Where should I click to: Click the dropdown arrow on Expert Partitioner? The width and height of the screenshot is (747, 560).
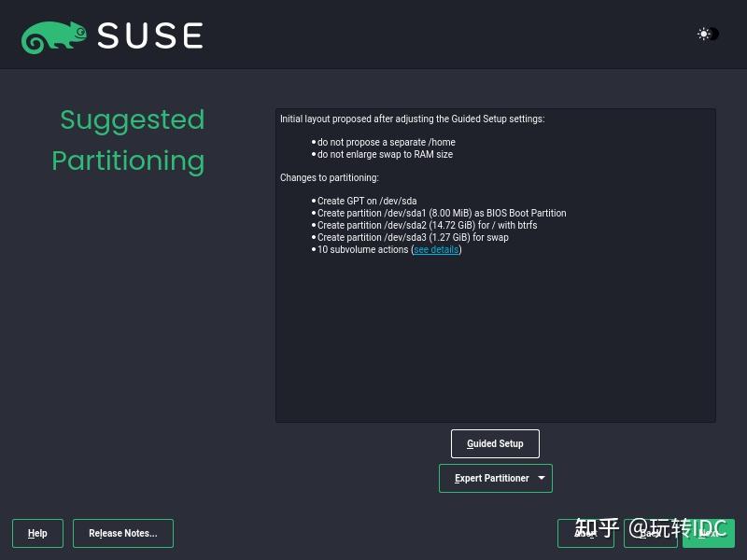click(541, 478)
